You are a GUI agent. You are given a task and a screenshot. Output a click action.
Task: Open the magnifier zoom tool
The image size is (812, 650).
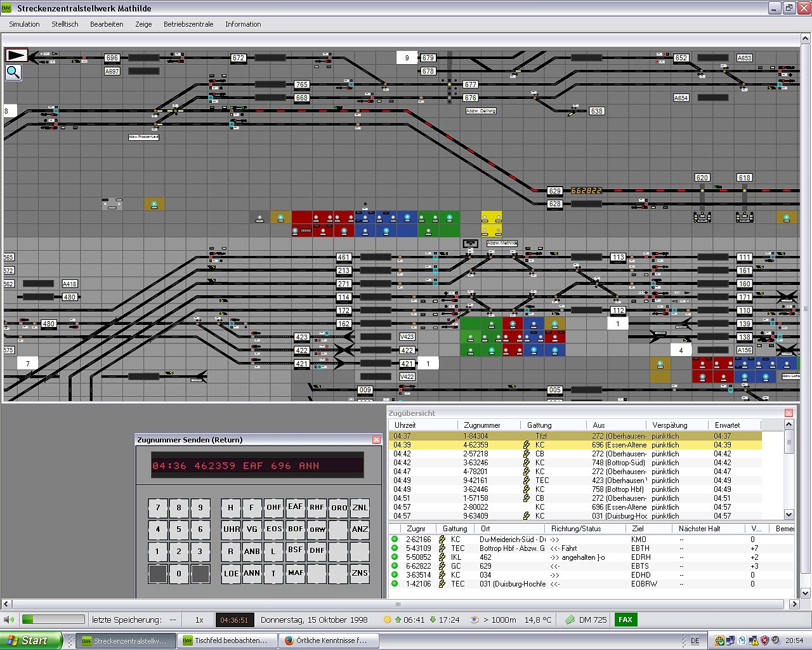[x=13, y=72]
